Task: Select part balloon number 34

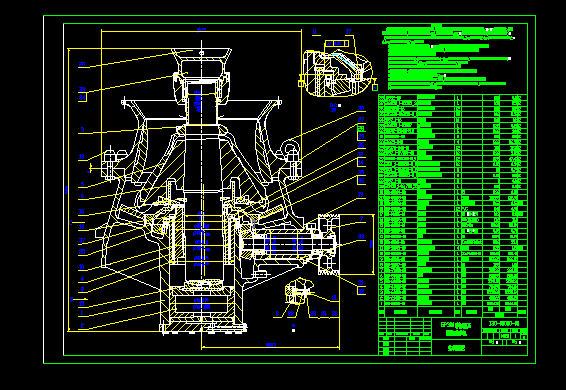Action: click(x=82, y=98)
